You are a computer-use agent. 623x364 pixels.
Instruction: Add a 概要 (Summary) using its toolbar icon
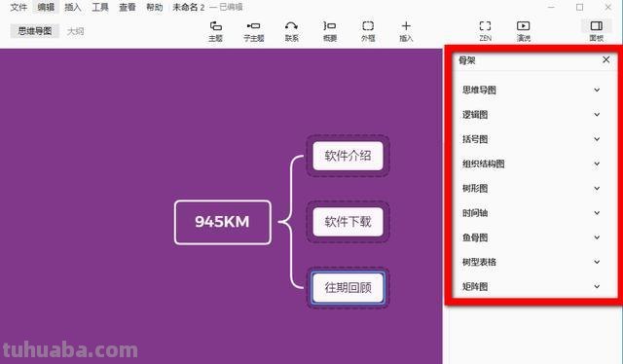[329, 26]
